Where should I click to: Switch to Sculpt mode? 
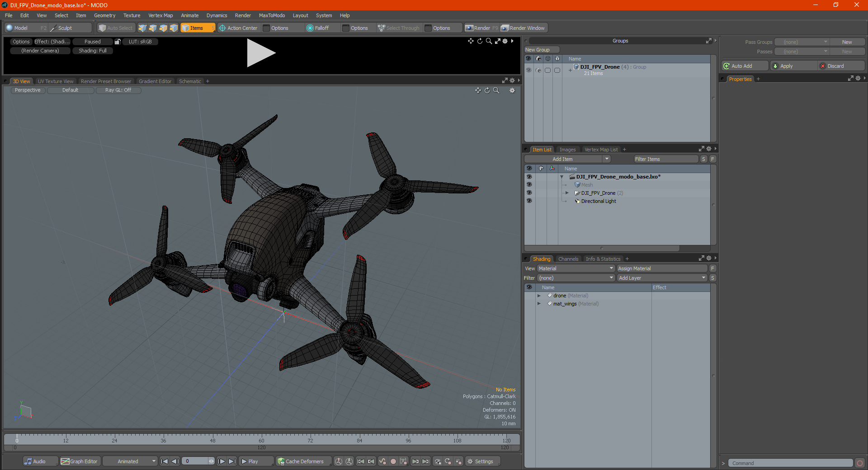click(x=70, y=28)
